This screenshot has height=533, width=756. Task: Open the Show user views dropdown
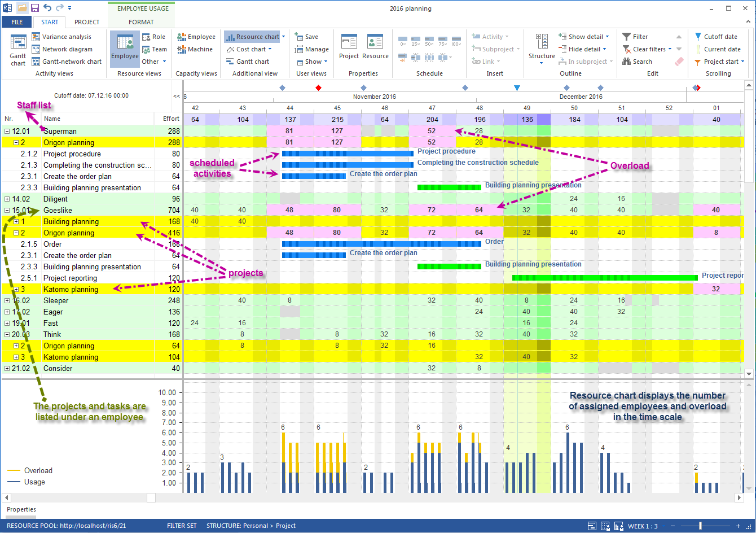(x=312, y=62)
